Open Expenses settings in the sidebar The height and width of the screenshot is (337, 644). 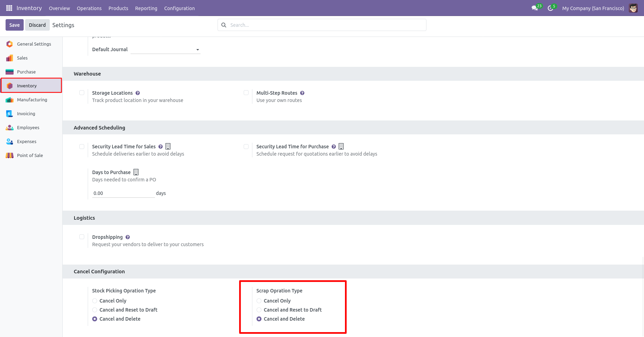tap(31, 141)
